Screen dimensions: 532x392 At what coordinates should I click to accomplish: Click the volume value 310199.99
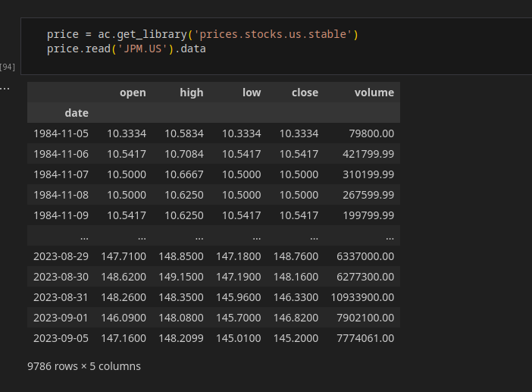368,174
